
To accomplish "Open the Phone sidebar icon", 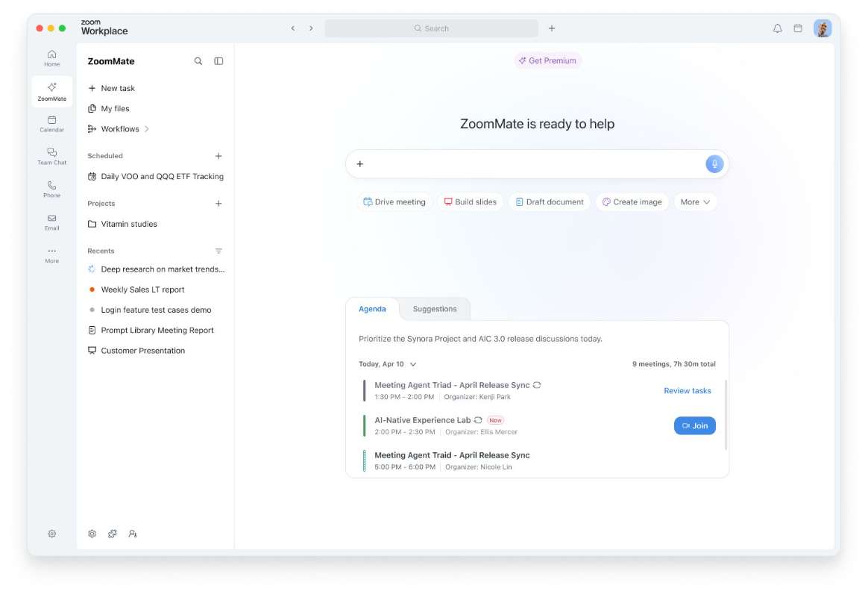I will pyautogui.click(x=52, y=189).
